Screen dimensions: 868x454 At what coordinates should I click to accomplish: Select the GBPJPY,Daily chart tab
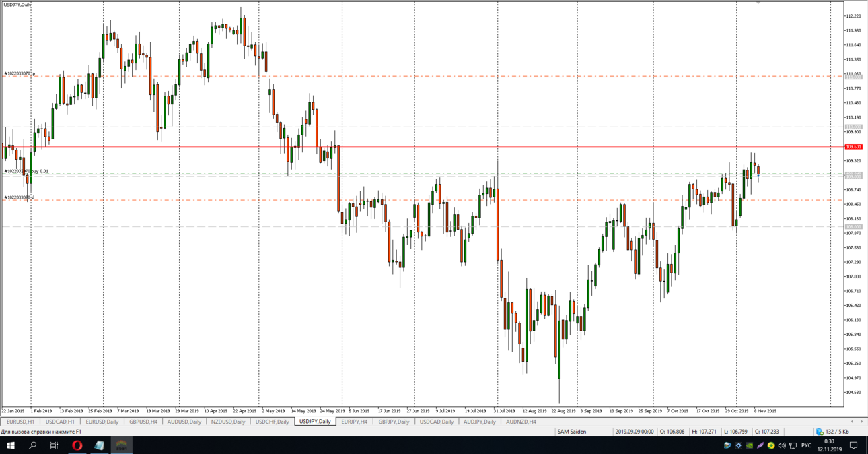tap(394, 422)
